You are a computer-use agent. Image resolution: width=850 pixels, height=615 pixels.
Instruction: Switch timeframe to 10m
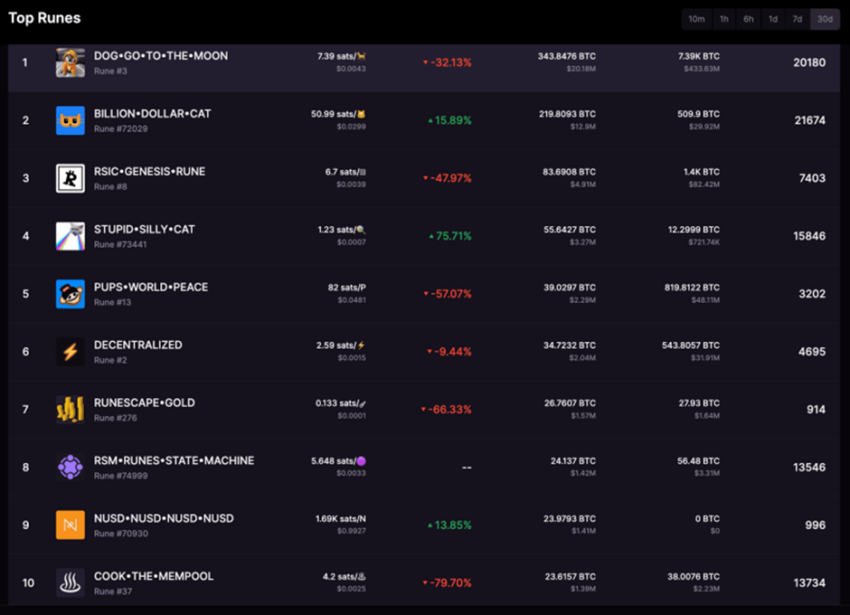point(697,19)
